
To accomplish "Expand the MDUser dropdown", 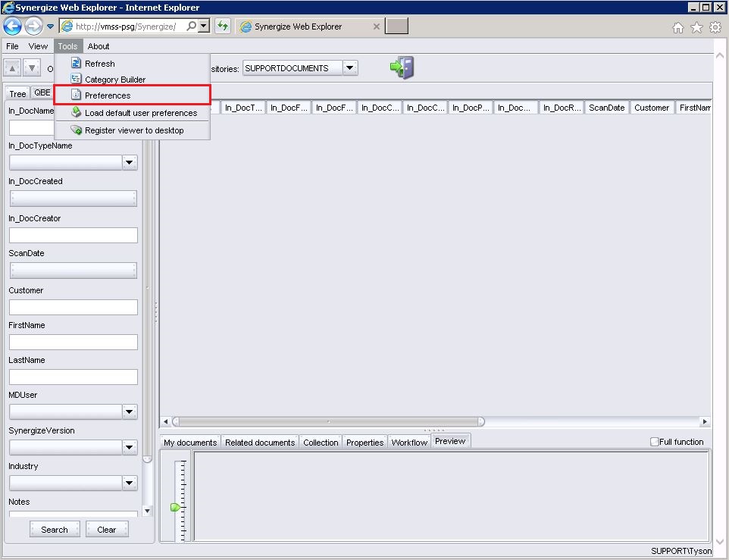I will click(x=130, y=411).
